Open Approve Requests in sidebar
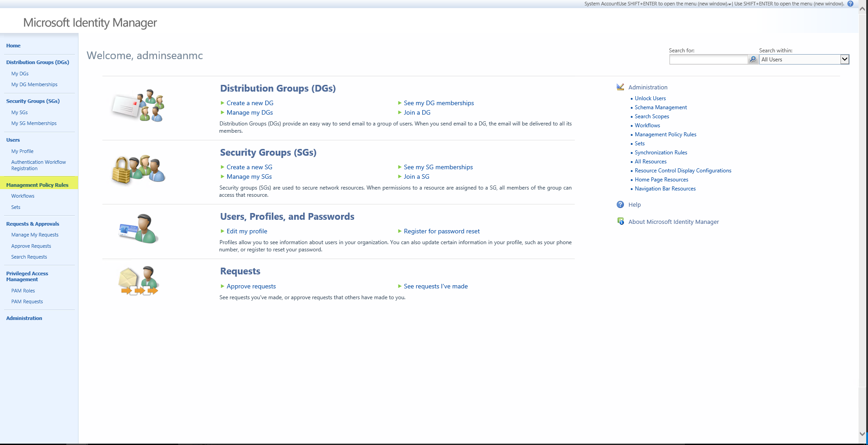This screenshot has width=868, height=445. pyautogui.click(x=31, y=246)
